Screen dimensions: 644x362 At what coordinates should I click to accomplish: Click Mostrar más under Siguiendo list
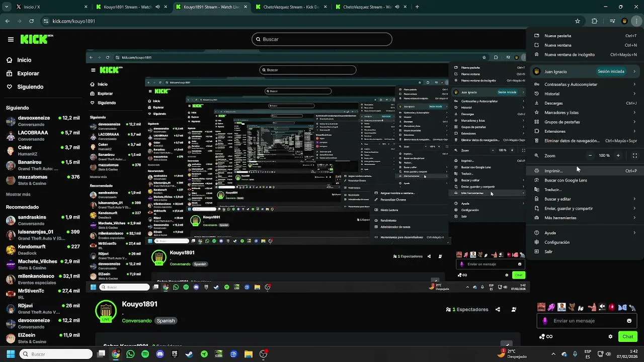[18, 194]
